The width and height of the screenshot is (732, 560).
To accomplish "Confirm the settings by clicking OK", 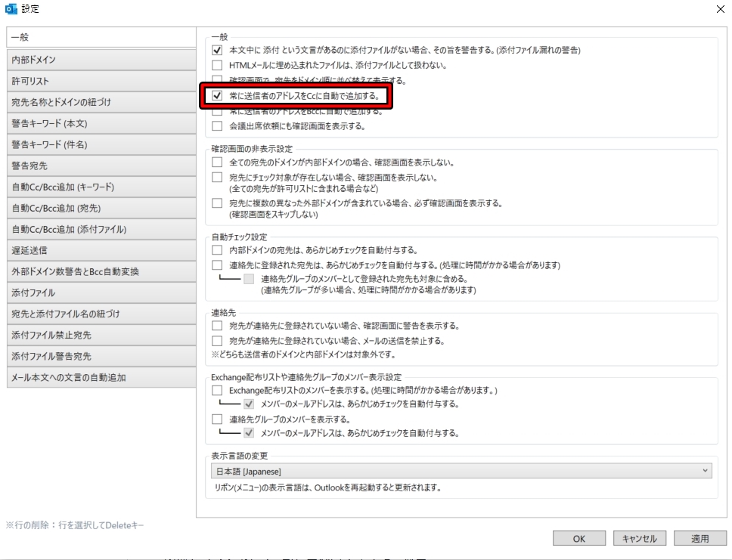I will 579,538.
